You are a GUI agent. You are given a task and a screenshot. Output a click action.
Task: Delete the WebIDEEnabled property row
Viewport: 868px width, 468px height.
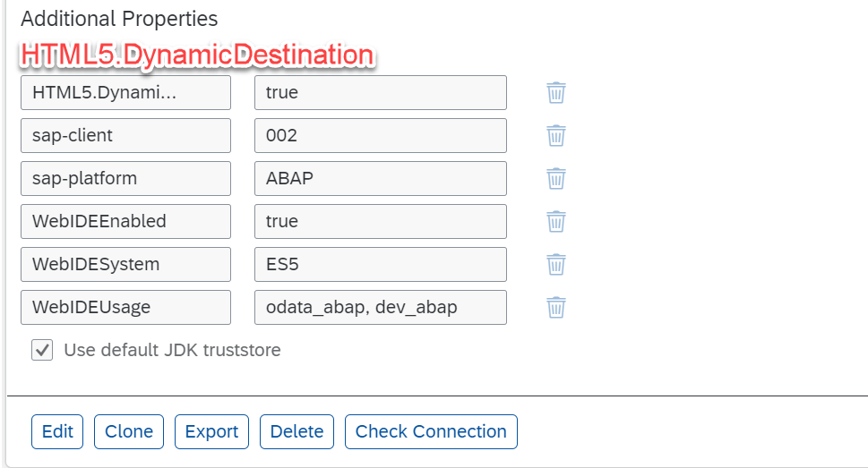pyautogui.click(x=556, y=221)
